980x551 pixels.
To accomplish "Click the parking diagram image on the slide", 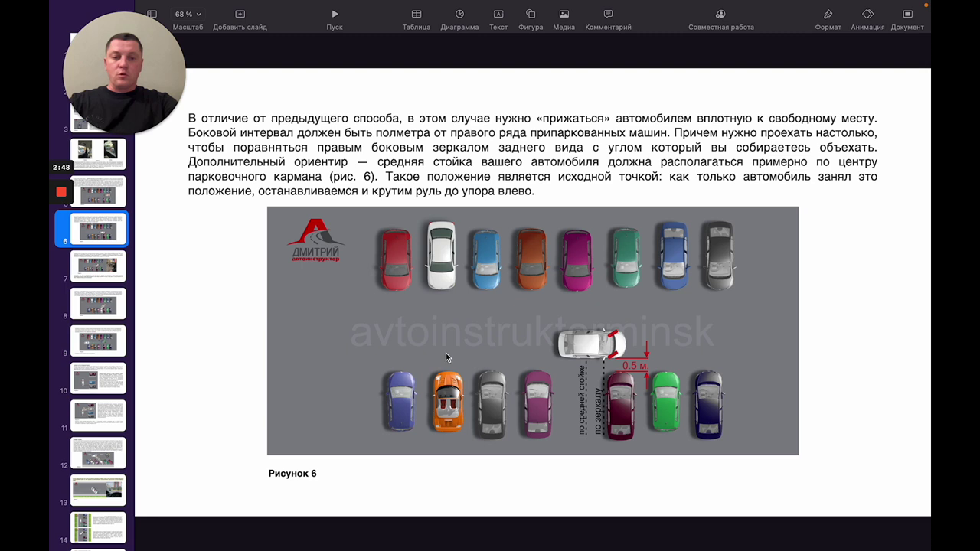I will coord(532,331).
